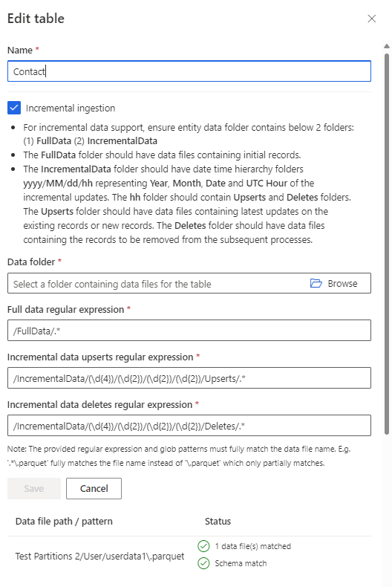
Task: Click the Cancel button
Action: 94,488
